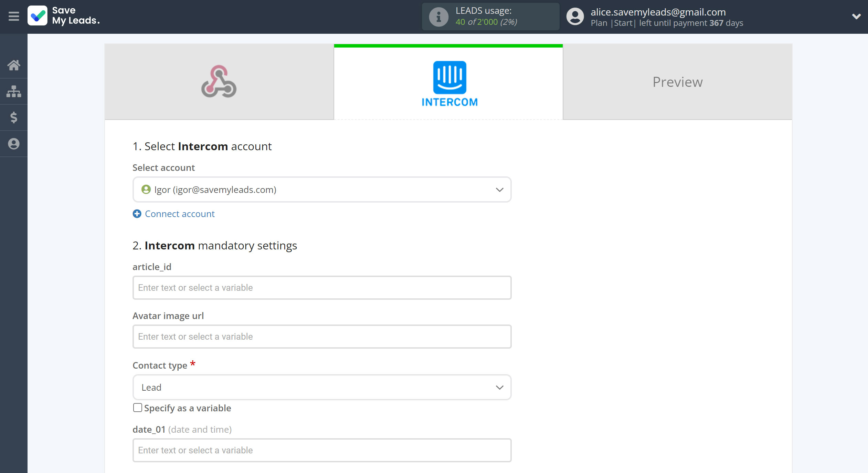Screen dimensions: 868x473
Task: Focus the date_01 input field
Action: pos(322,450)
